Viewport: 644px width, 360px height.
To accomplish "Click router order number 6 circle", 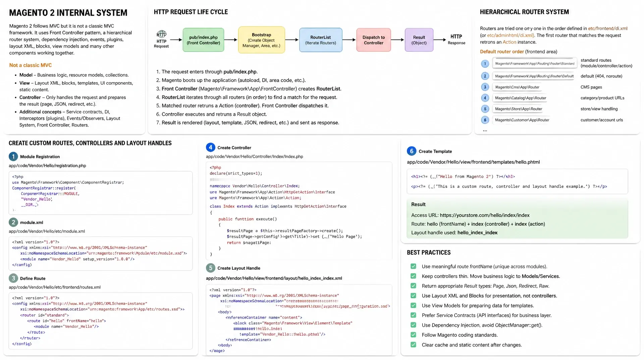I will pyautogui.click(x=485, y=120).
